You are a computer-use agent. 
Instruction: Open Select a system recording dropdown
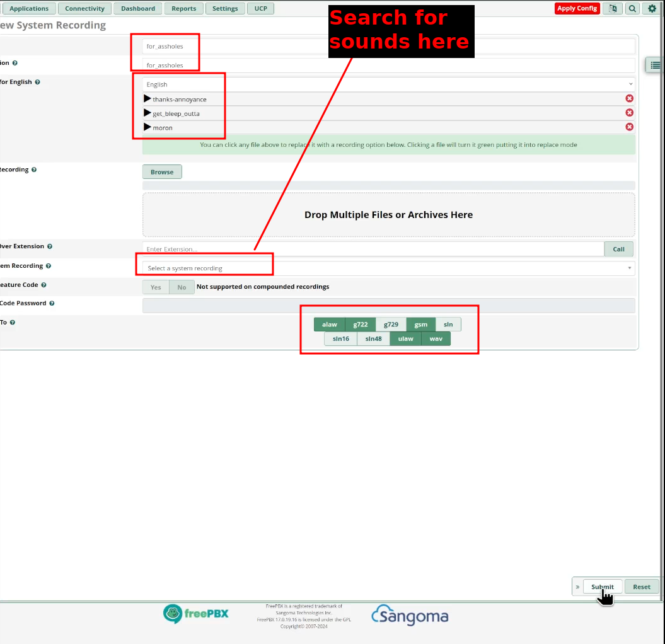pyautogui.click(x=388, y=268)
